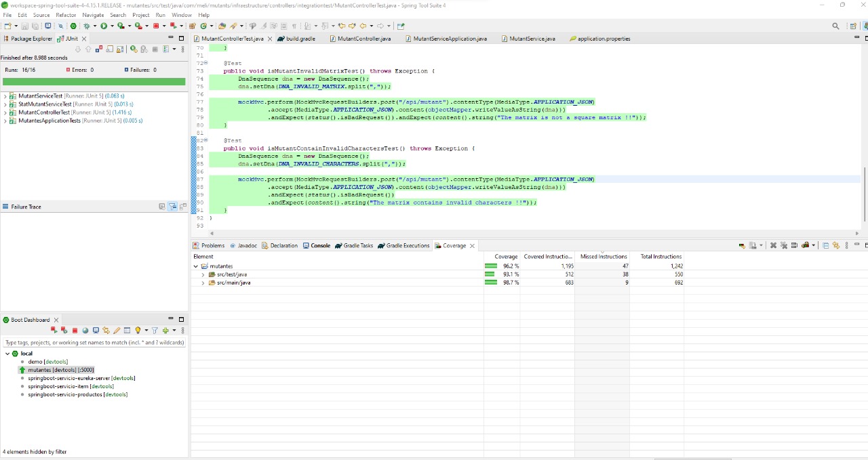Expand MutantServiceTest in JUnit tree

(x=5, y=96)
